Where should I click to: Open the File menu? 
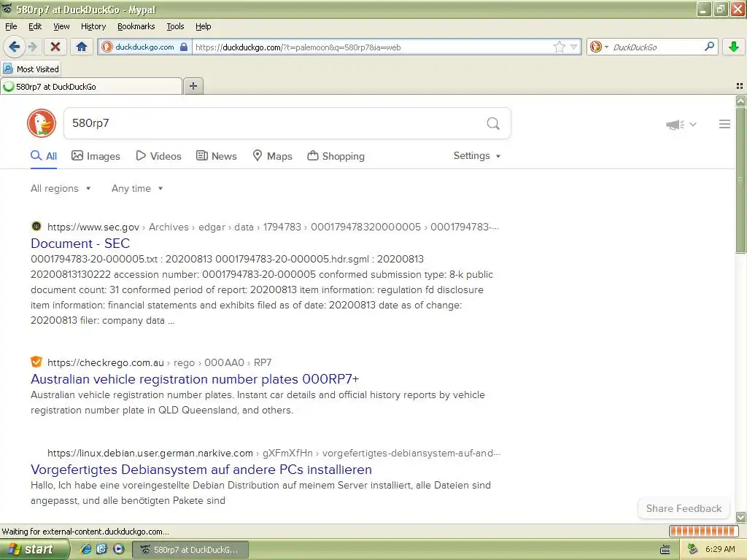[11, 26]
